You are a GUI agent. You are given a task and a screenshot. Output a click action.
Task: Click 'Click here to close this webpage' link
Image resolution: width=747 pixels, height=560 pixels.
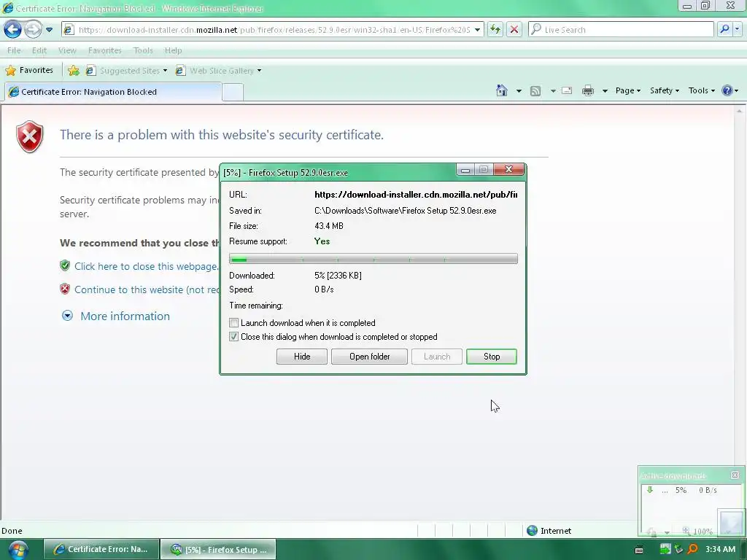click(x=146, y=266)
